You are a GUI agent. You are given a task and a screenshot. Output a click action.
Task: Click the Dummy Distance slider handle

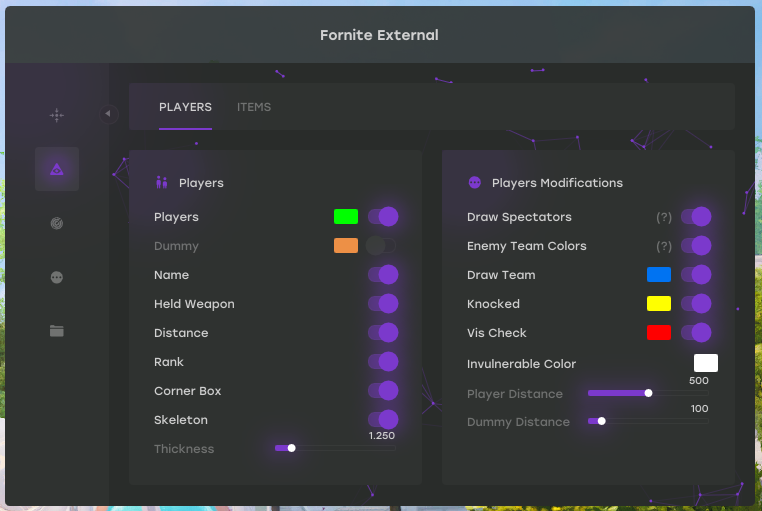pos(602,421)
